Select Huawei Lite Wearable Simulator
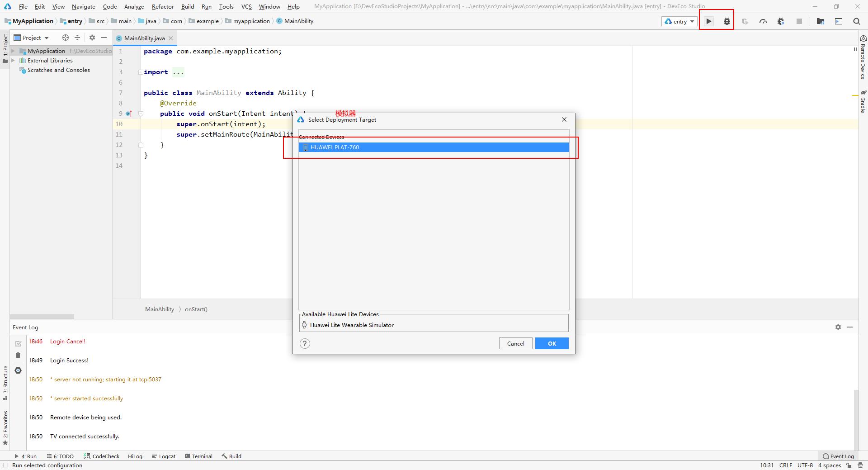Screen dimensions: 868x470 pos(352,325)
